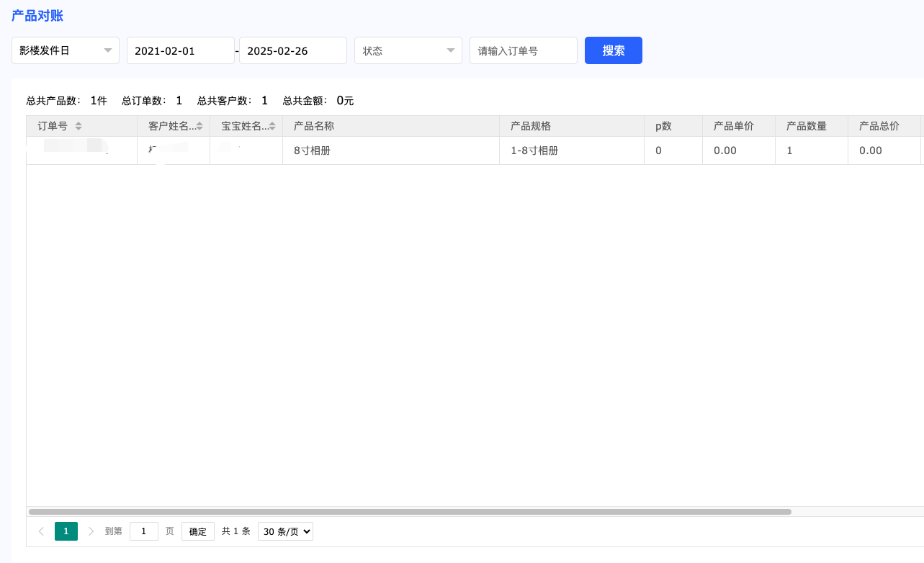This screenshot has width=924, height=563.
Task: Focus the 请输入订单号 order number input
Action: click(523, 50)
